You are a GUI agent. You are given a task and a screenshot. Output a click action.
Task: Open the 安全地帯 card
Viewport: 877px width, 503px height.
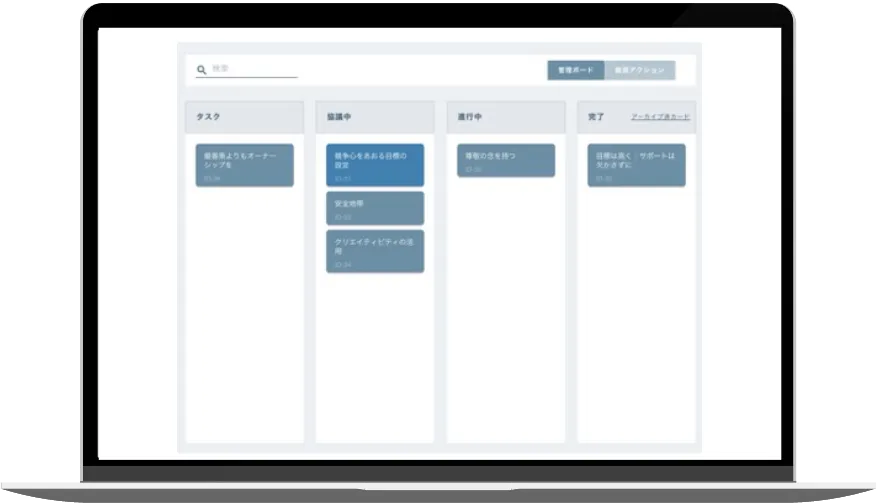coord(374,208)
